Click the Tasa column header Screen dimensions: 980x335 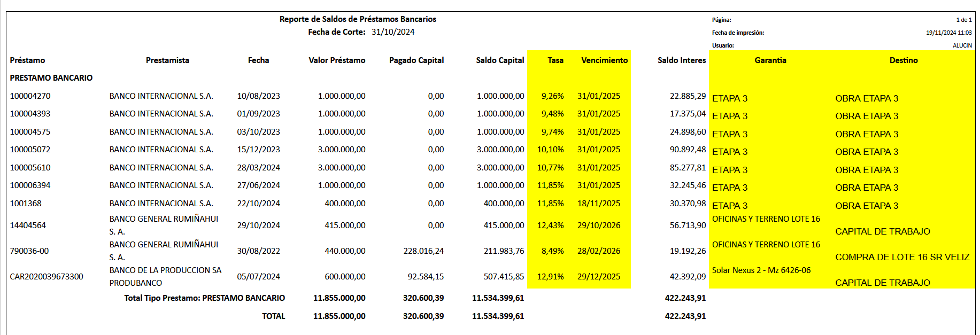tap(555, 60)
